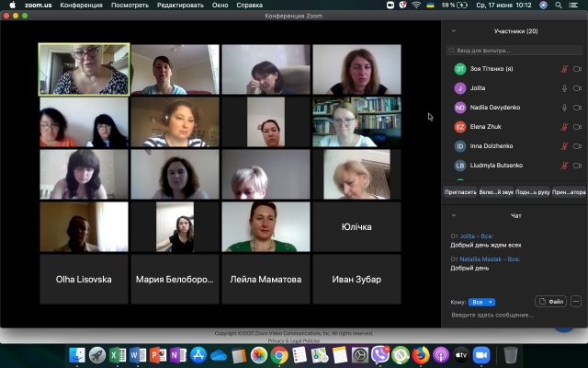Collapse the Участники panel chevron
Image resolution: width=588 pixels, height=368 pixels.
[454, 31]
